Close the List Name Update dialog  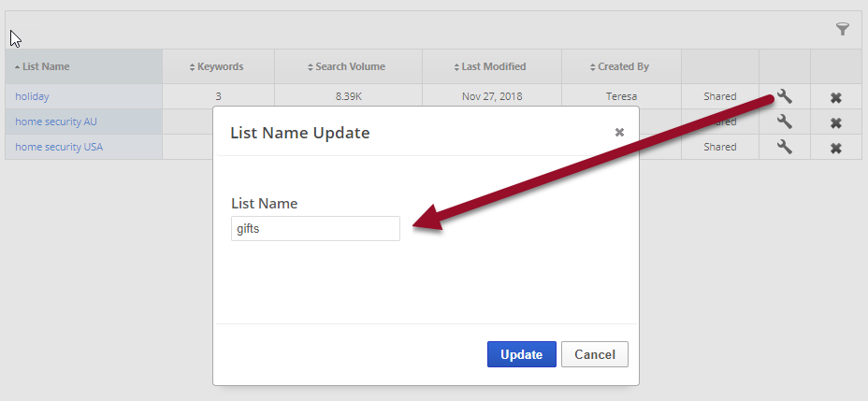[x=619, y=133]
